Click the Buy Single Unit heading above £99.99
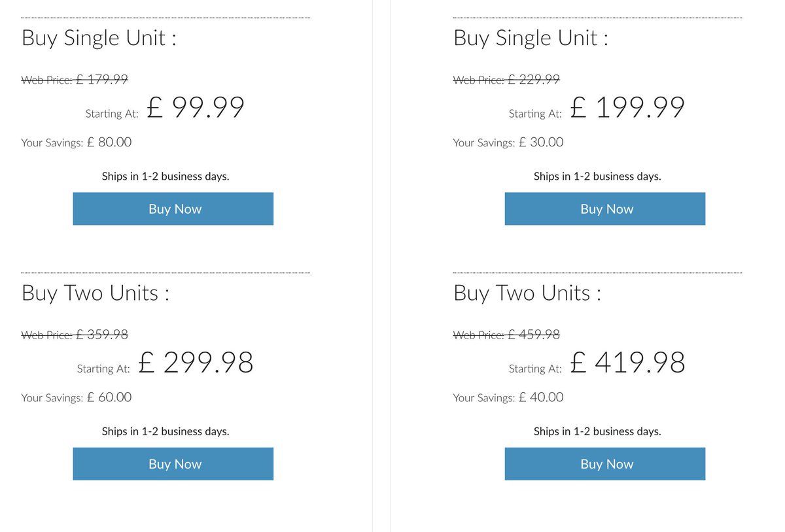785x532 pixels. click(x=99, y=38)
